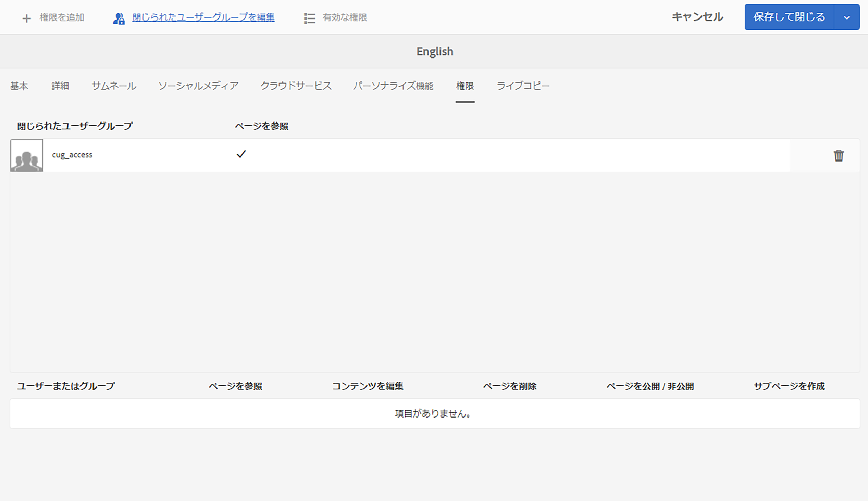The image size is (868, 501).
Task: Go to the クラウドサービス tab
Action: (x=296, y=86)
